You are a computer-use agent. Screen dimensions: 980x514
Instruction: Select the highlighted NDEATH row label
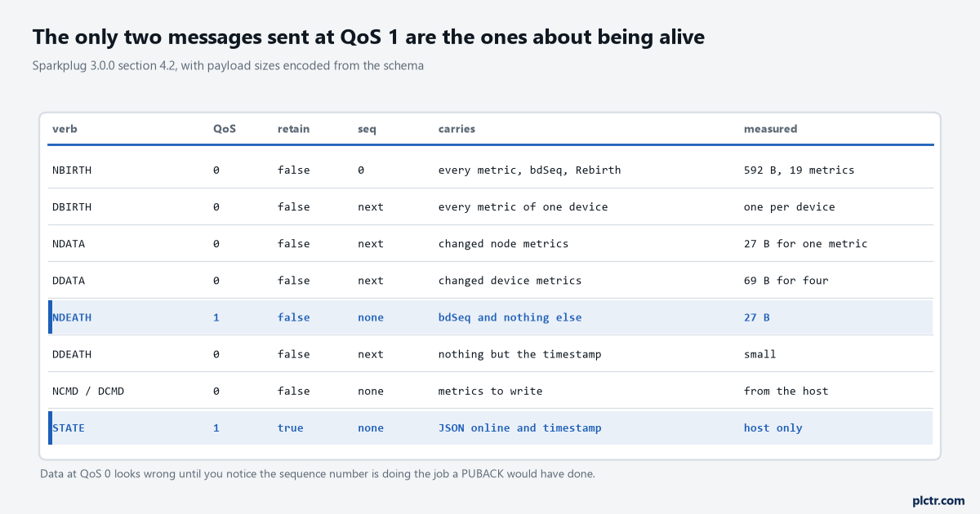tap(72, 317)
